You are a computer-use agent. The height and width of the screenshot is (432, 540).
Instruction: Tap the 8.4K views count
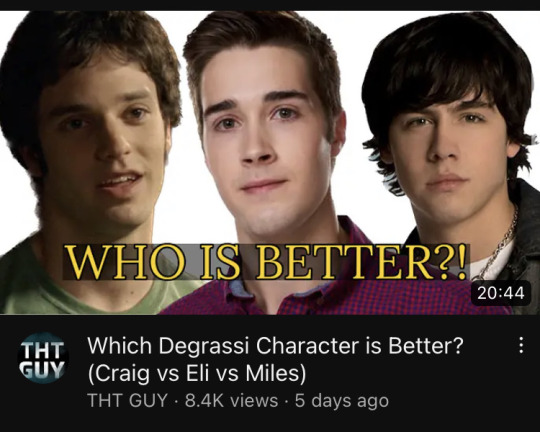[231, 401]
